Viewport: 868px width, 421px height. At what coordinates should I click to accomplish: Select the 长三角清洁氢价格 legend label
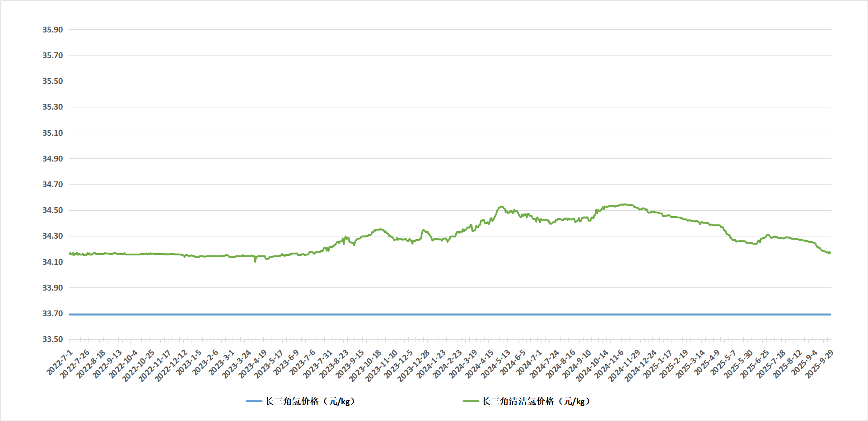(x=536, y=401)
